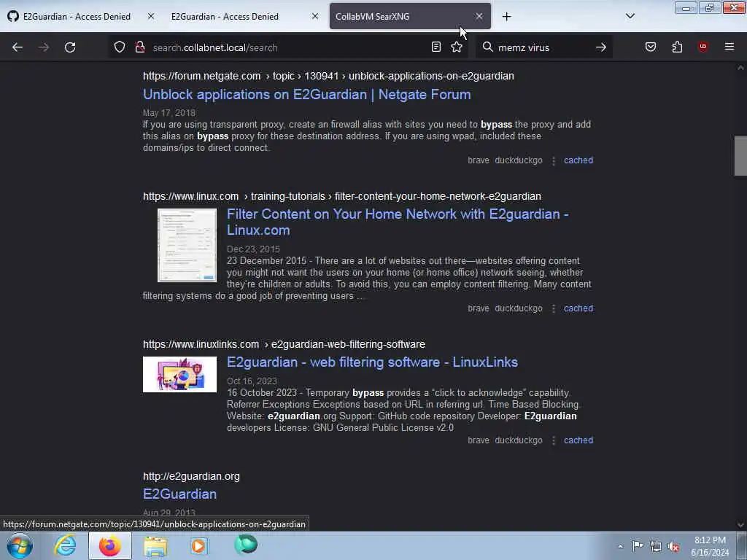Click the search magnifier icon
The height and width of the screenshot is (560, 747).
click(x=487, y=47)
